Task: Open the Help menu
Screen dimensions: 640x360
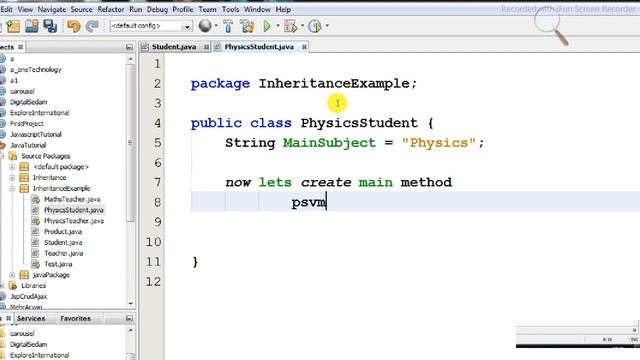Action: [283, 9]
